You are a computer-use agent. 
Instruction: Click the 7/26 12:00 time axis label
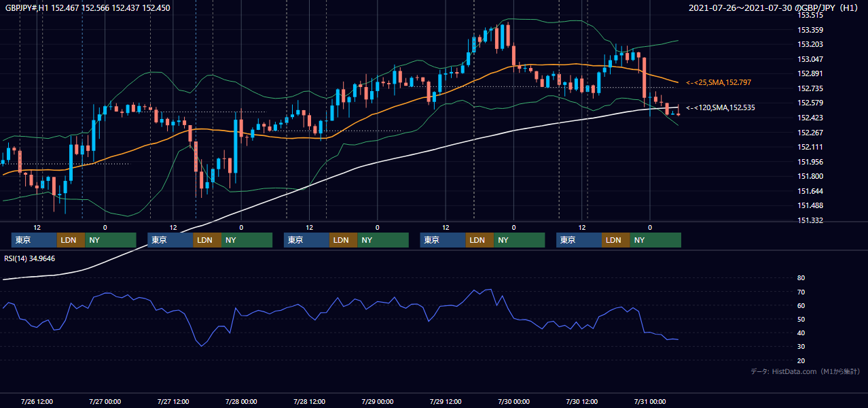click(x=37, y=401)
